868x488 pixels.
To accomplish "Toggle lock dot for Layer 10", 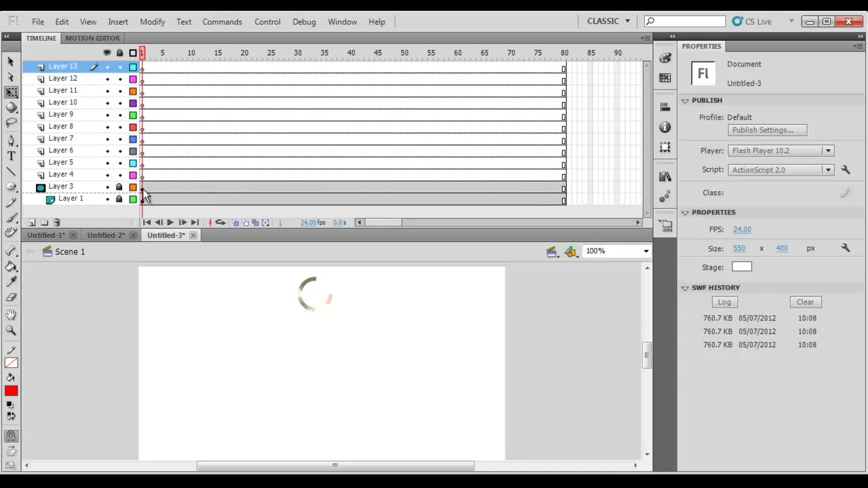I will (x=120, y=103).
